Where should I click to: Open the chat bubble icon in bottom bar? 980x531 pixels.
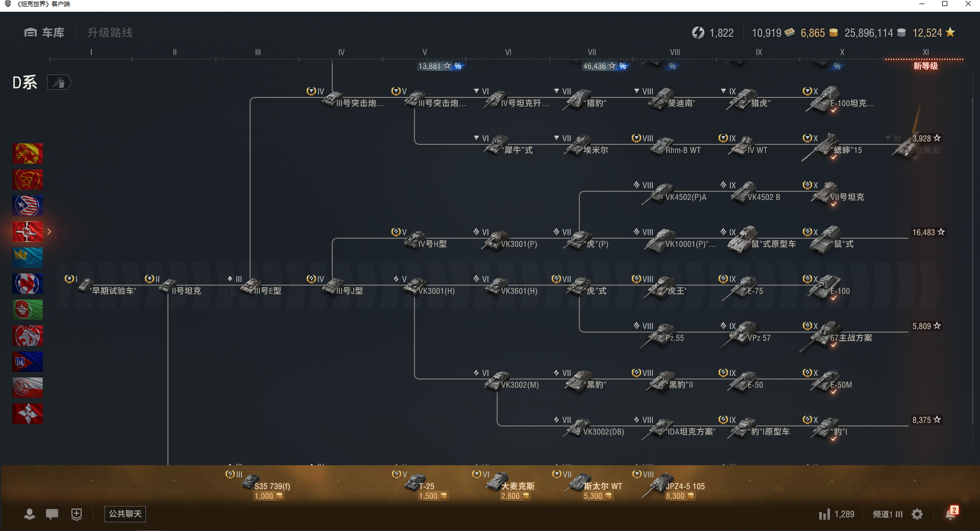click(x=52, y=514)
